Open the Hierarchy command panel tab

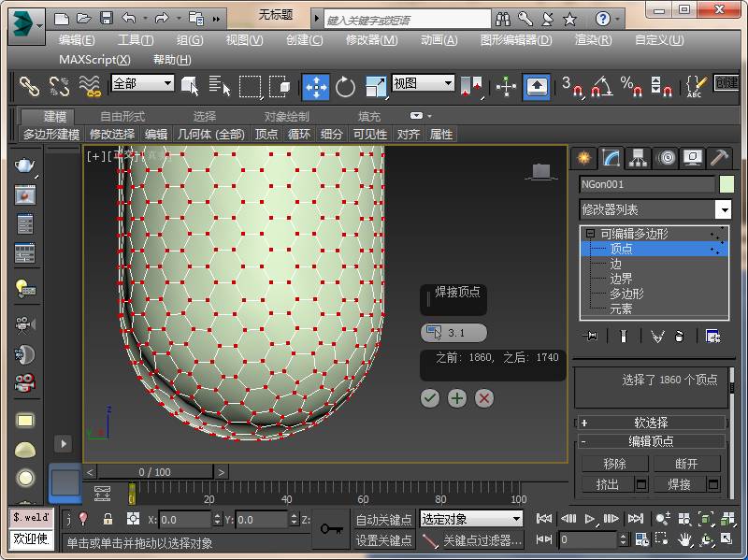[x=639, y=157]
